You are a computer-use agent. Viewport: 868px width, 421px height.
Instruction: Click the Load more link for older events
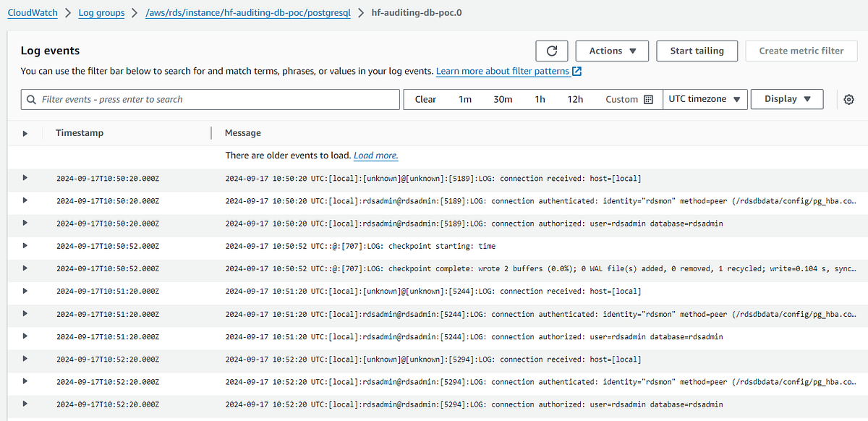click(375, 155)
